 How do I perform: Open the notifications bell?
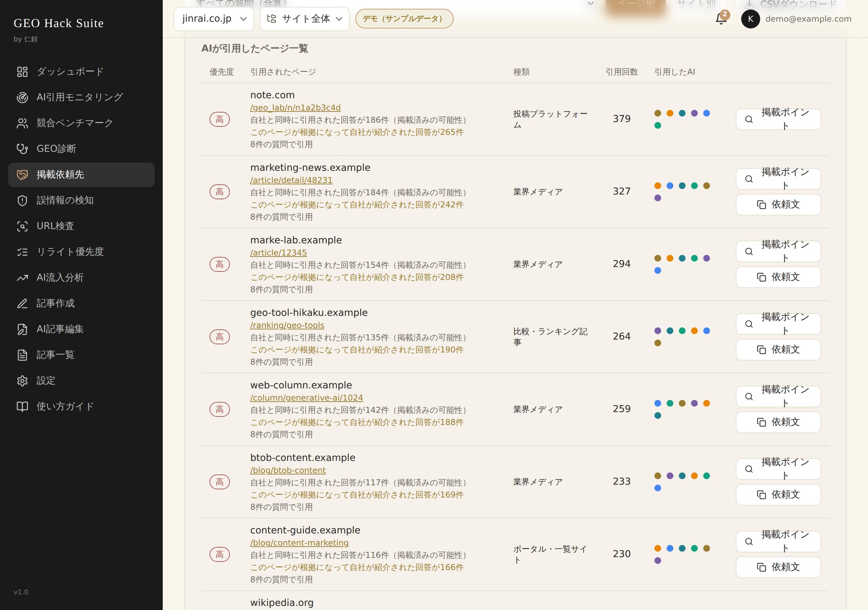(721, 19)
